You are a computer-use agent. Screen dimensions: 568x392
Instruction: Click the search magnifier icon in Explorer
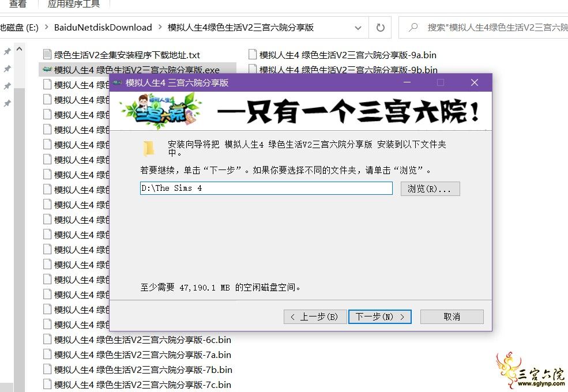pyautogui.click(x=413, y=27)
